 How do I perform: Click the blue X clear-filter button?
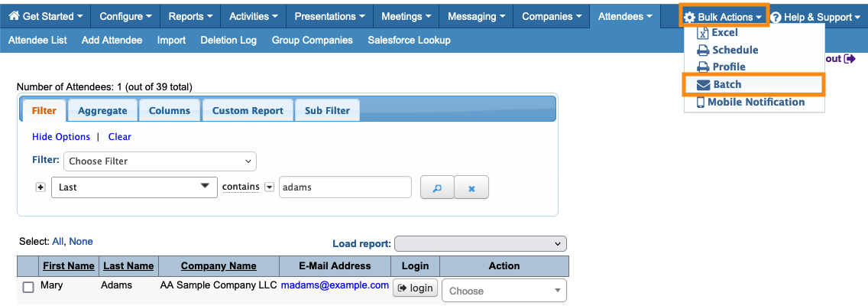click(471, 187)
